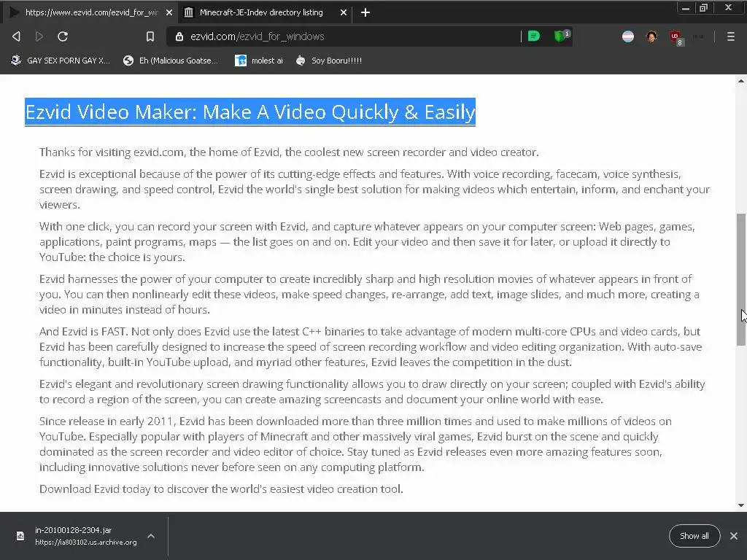Close the ezvid_for_windows tab
Image resolution: width=747 pixels, height=560 pixels.
coord(169,13)
